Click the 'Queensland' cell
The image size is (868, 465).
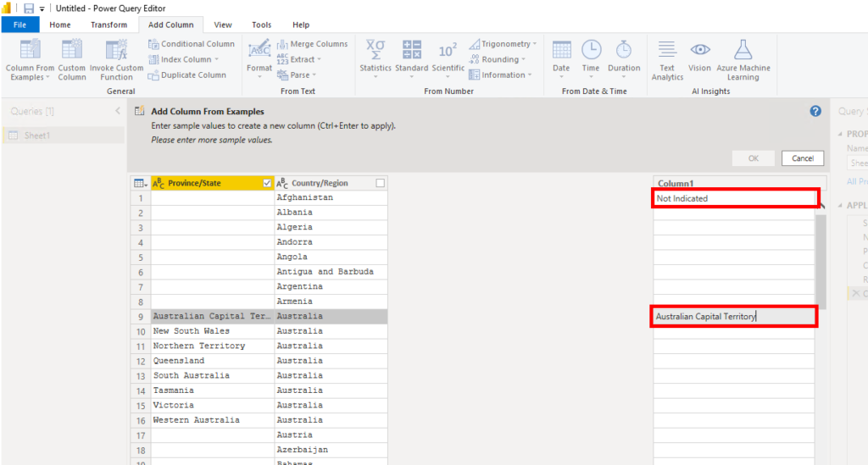pos(213,361)
